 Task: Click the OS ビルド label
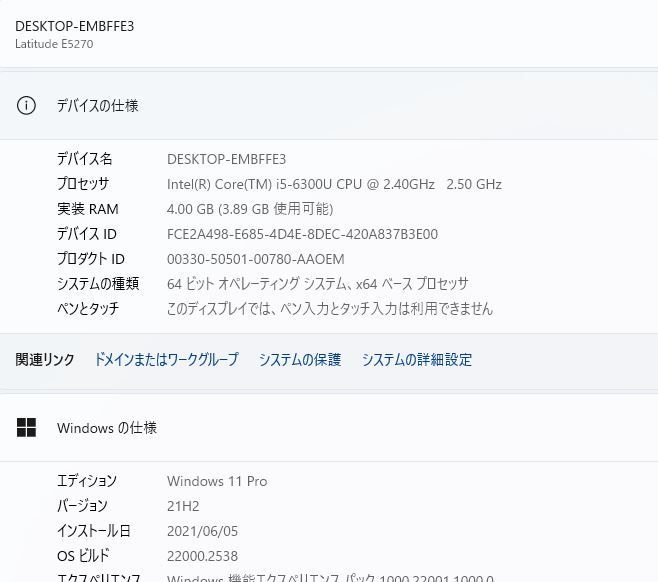(x=83, y=556)
